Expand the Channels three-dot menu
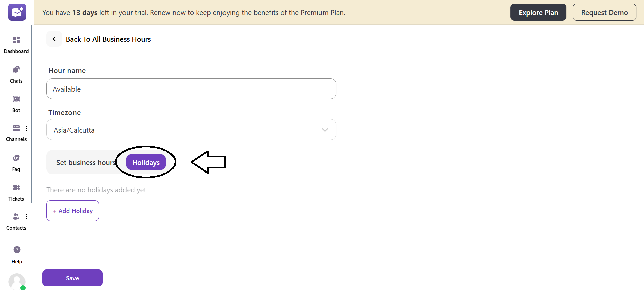Viewport: 644px width, 294px height. 27,128
